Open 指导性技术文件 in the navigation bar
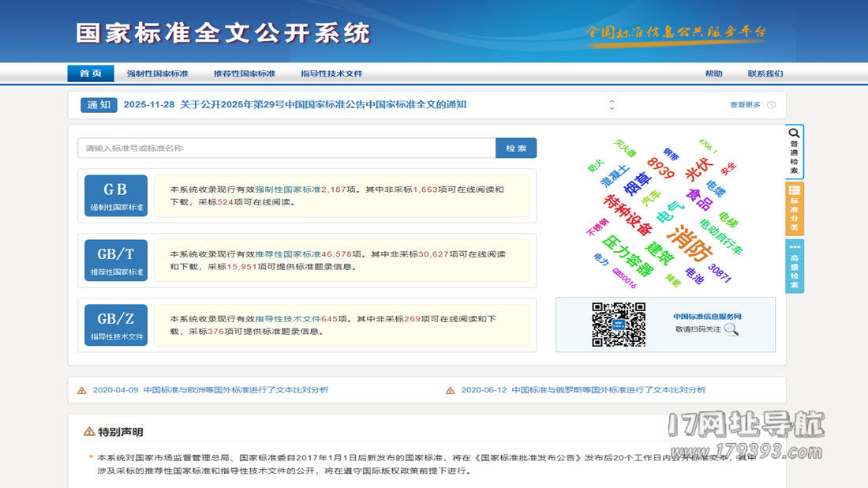Screen dimensions: 868x488 [331, 73]
